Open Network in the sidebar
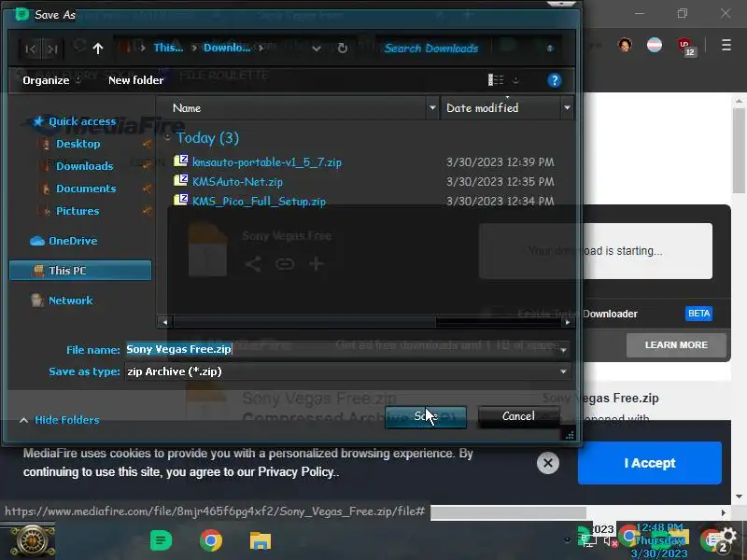This screenshot has width=747, height=560. click(71, 301)
